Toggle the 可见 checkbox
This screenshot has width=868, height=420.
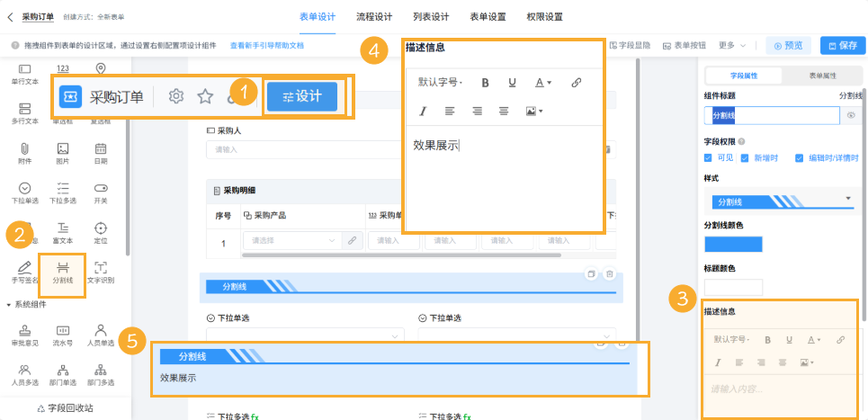[x=709, y=158]
